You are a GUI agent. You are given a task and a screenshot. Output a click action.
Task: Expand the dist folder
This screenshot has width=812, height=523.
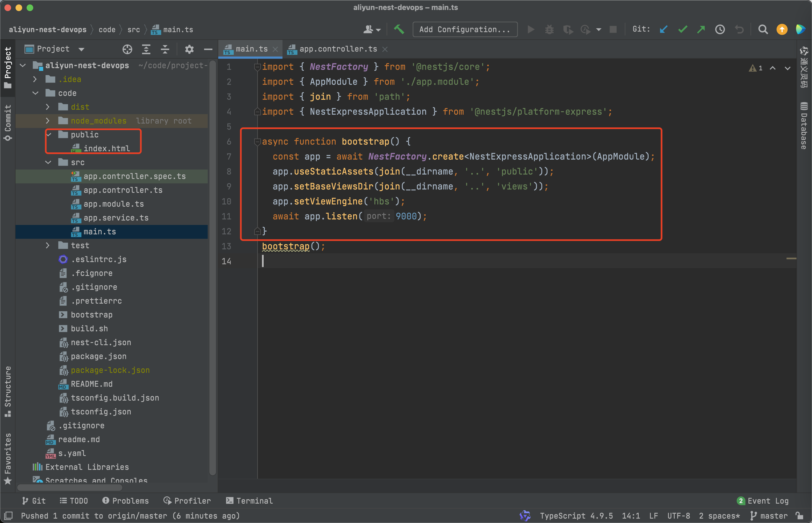48,107
